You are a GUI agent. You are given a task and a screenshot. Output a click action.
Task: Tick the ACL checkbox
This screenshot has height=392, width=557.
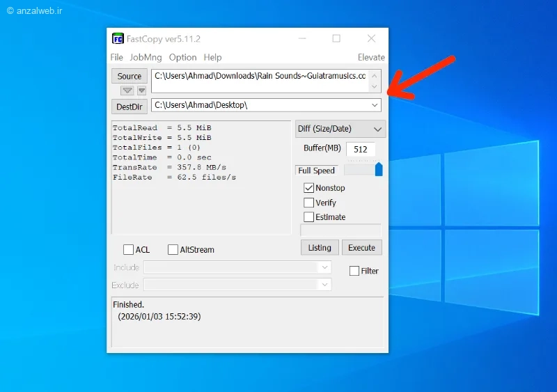click(x=128, y=249)
